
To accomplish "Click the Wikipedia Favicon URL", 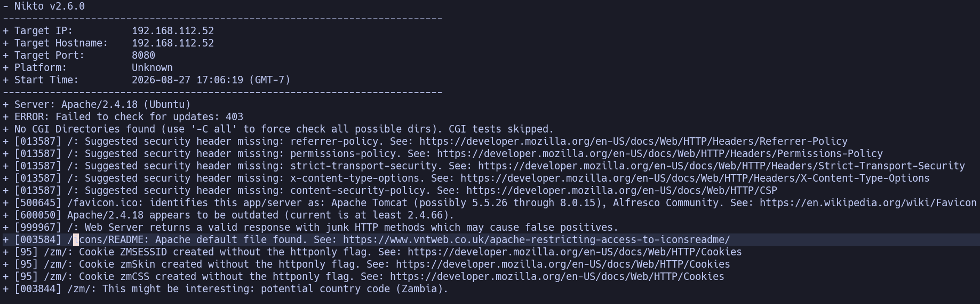I will point(868,203).
